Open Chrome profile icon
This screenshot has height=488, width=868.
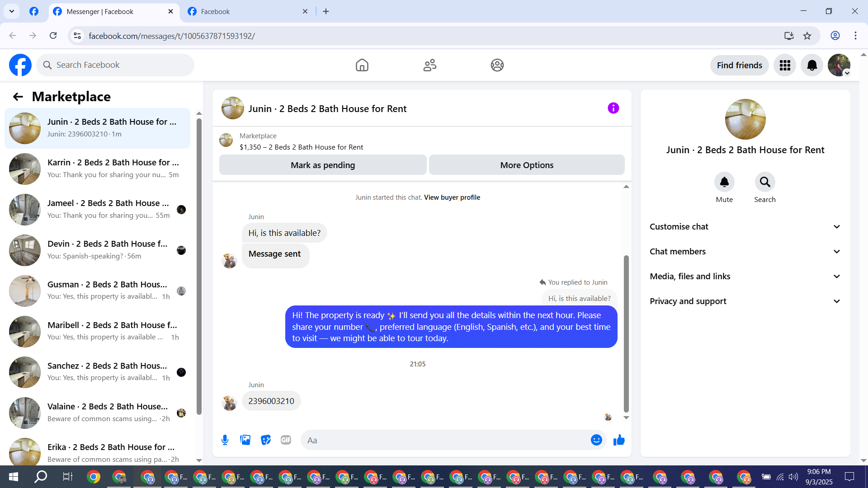pos(835,36)
